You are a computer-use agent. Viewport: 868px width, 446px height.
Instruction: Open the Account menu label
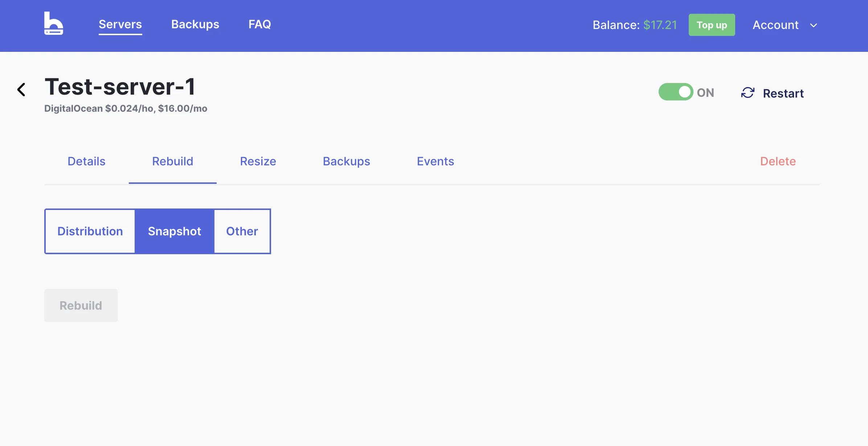775,25
